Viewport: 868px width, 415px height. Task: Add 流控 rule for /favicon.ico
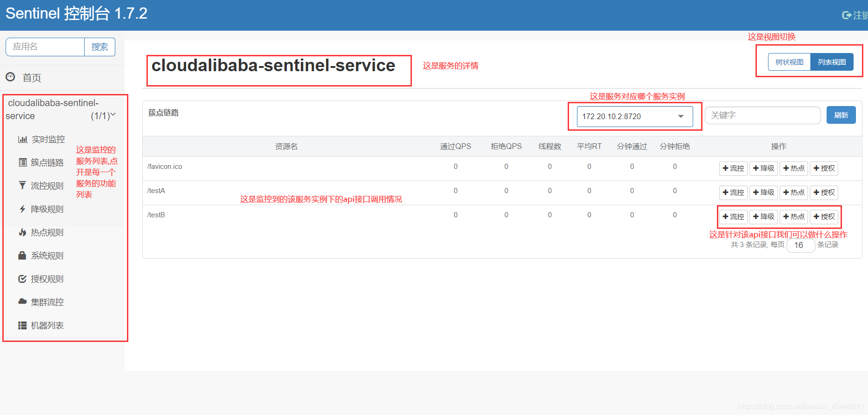pos(733,168)
